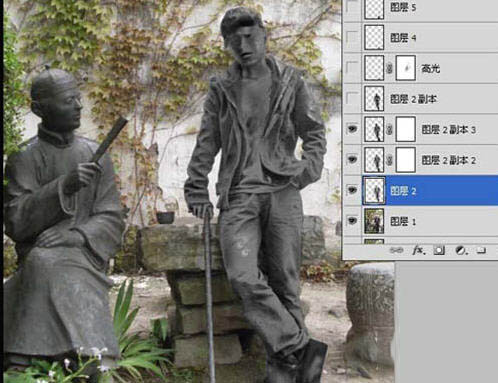Select layer named 图层 2 副本 3

pyautogui.click(x=448, y=130)
